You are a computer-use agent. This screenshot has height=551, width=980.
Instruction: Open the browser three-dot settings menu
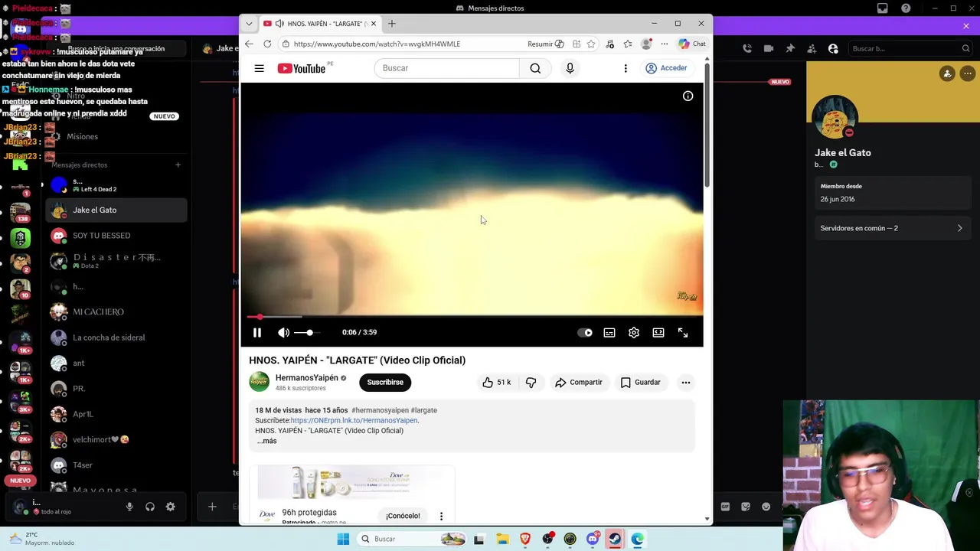665,44
